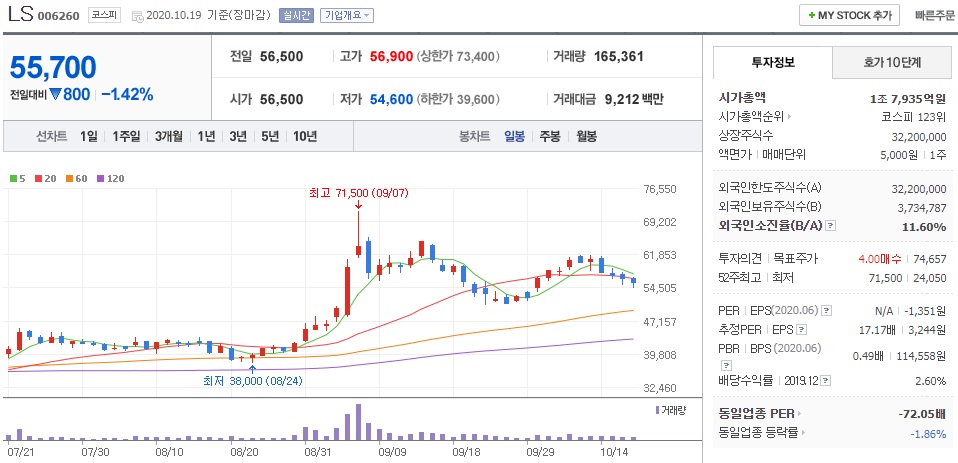The height and width of the screenshot is (463, 958).
Task: Click the 시가총액순위 link
Action: point(752,117)
